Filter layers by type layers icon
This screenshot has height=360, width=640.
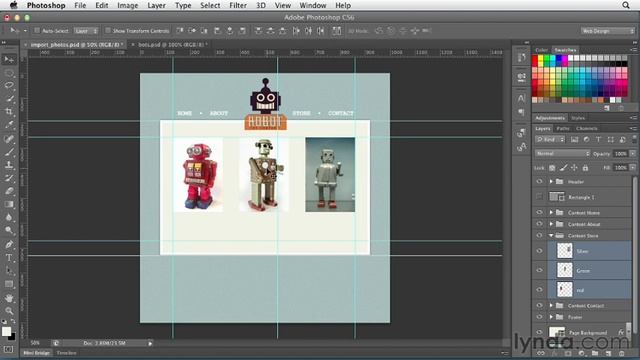598,140
